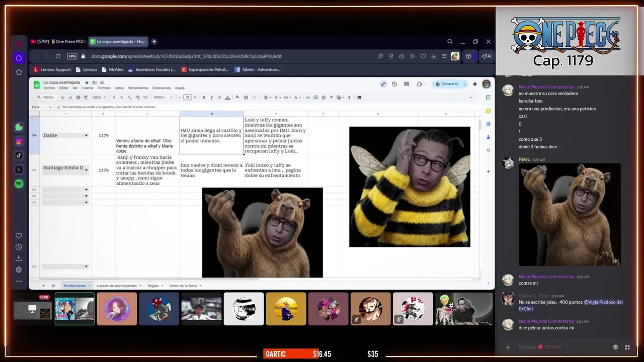644x362 pixels.
Task: Open horizontal align dropdown in Sheets toolbar
Action: pos(267,98)
